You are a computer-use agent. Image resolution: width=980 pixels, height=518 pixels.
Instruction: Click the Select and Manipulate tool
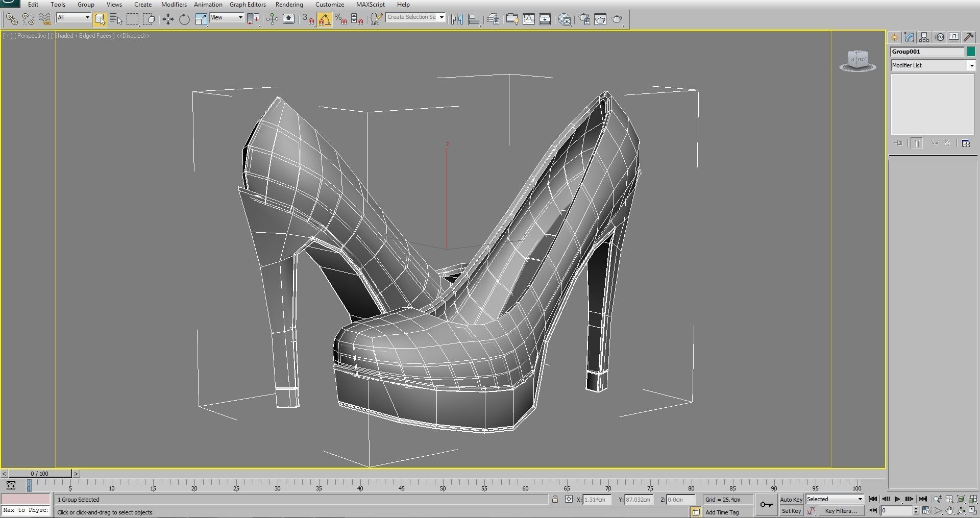tap(272, 19)
